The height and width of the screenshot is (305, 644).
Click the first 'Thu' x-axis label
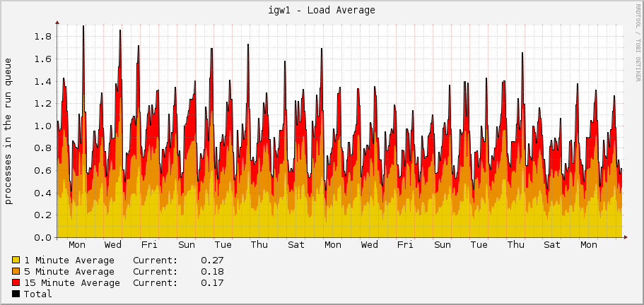259,245
